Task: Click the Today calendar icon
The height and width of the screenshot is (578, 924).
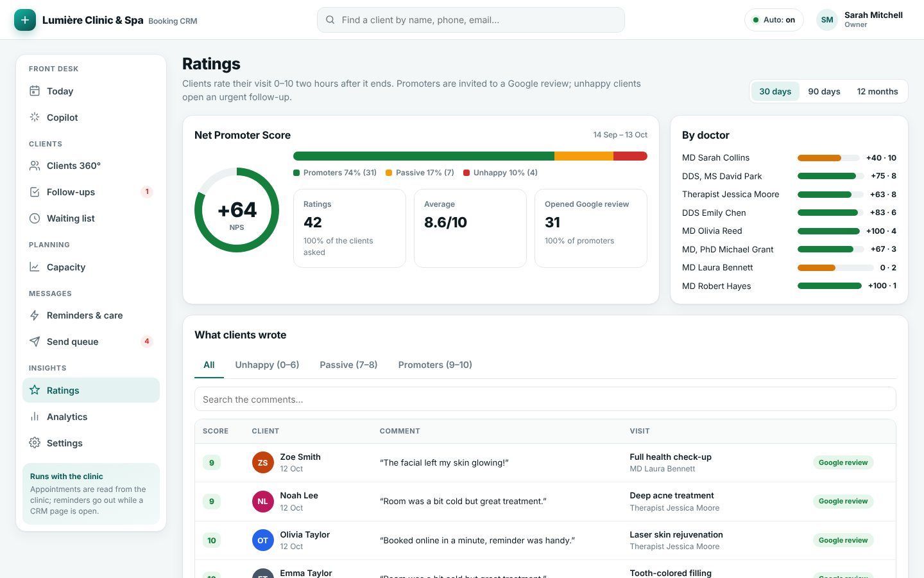Action: coord(35,91)
